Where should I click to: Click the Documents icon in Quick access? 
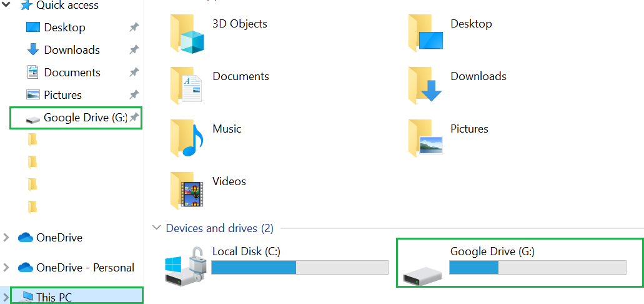coord(32,72)
